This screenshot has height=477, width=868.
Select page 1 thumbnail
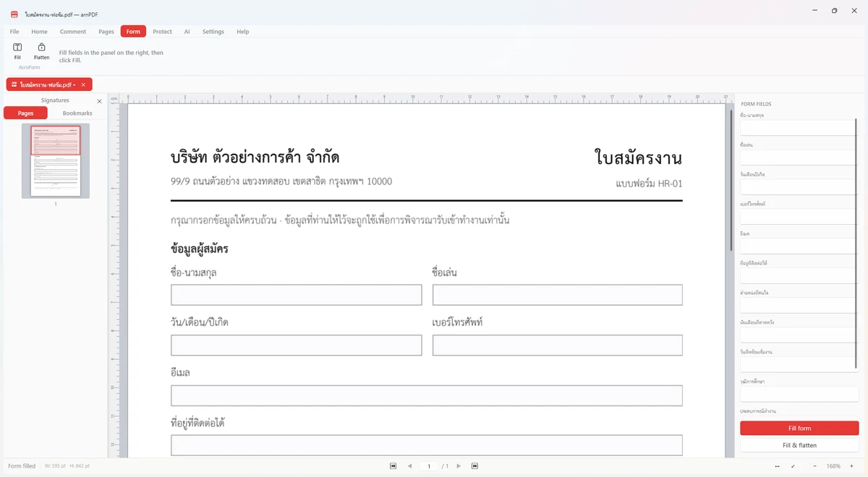(56, 160)
